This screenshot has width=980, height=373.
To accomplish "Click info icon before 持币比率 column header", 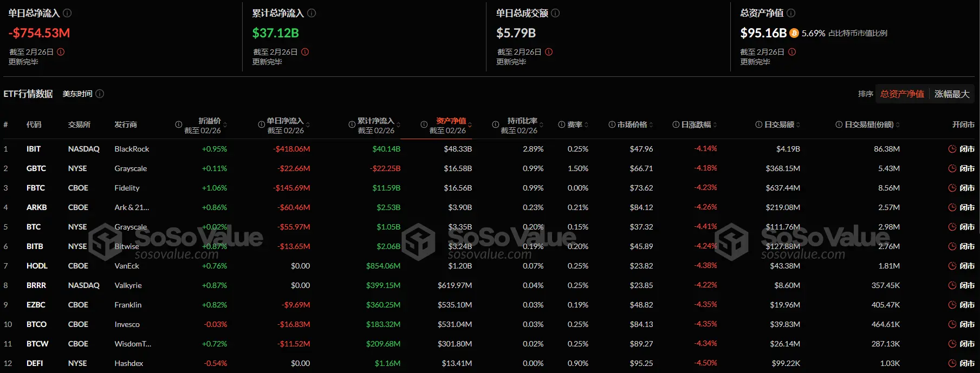I will pos(495,125).
